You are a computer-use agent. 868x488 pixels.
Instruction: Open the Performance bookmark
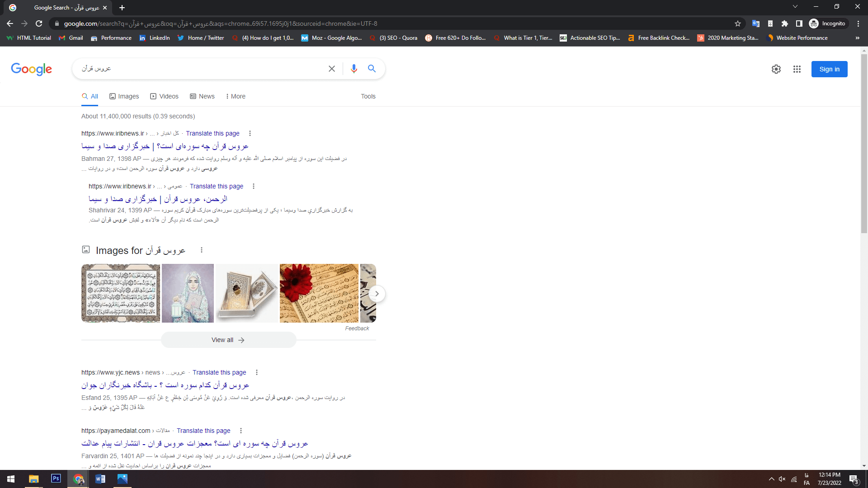click(111, 38)
